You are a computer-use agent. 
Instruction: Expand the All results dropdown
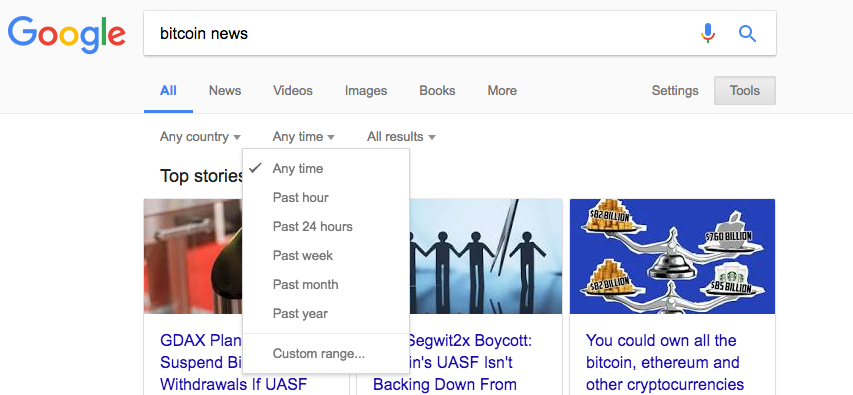click(x=401, y=137)
